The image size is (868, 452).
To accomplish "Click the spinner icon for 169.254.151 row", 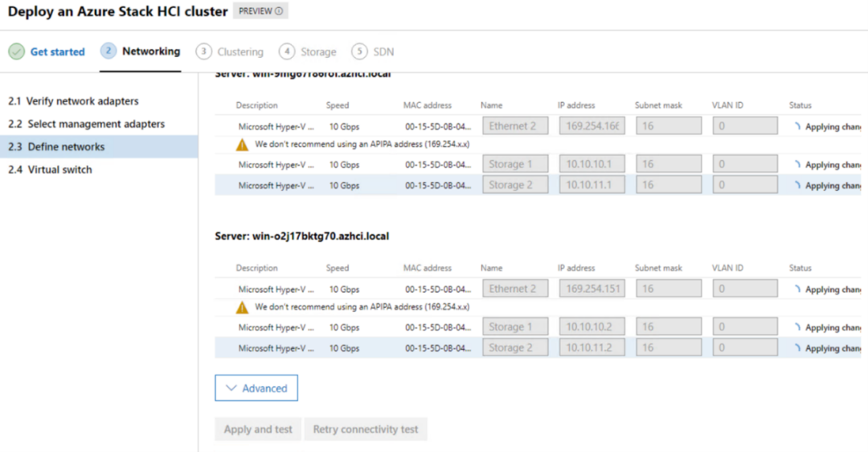I will coord(797,290).
